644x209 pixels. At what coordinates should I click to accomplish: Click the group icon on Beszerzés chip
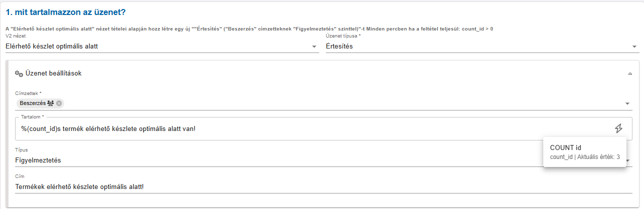[50, 103]
